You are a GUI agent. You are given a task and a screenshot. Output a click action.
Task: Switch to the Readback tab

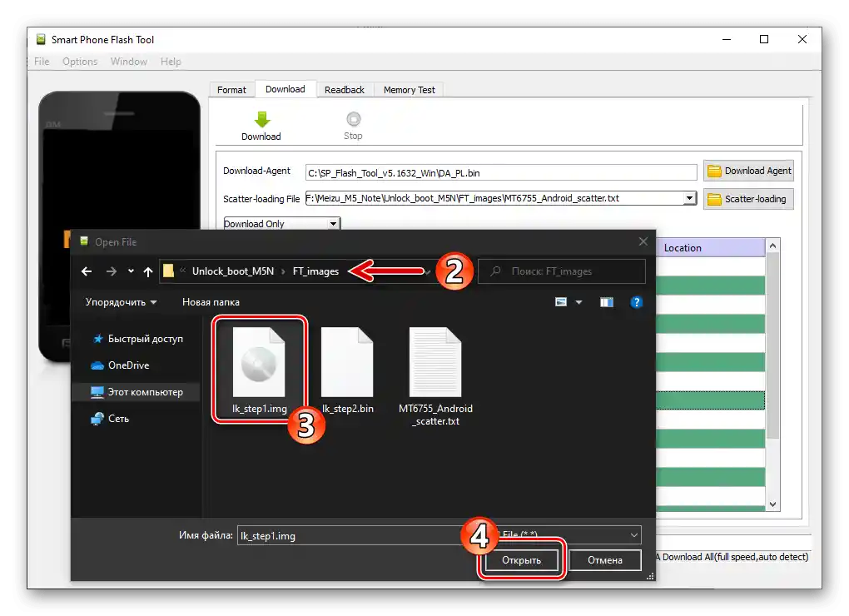pos(344,89)
